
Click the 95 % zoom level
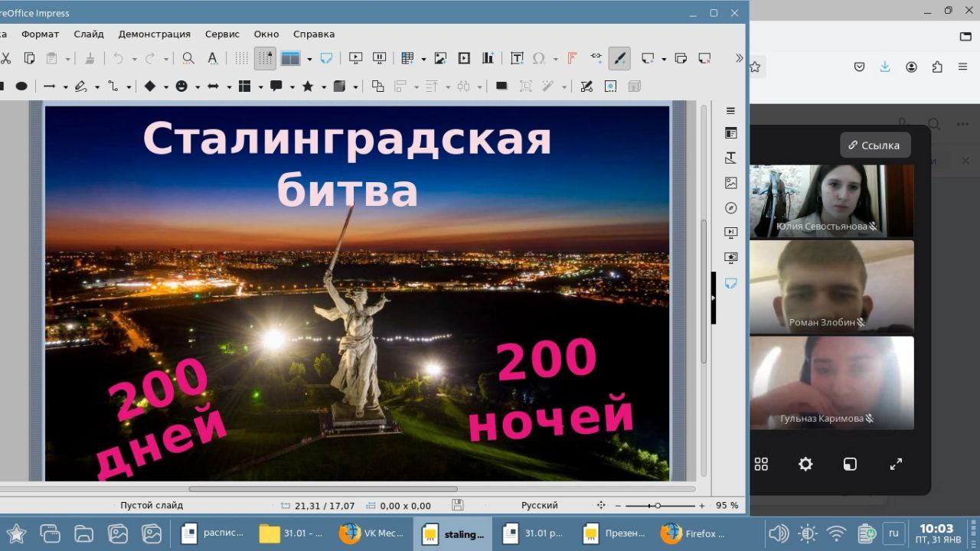[x=727, y=506]
